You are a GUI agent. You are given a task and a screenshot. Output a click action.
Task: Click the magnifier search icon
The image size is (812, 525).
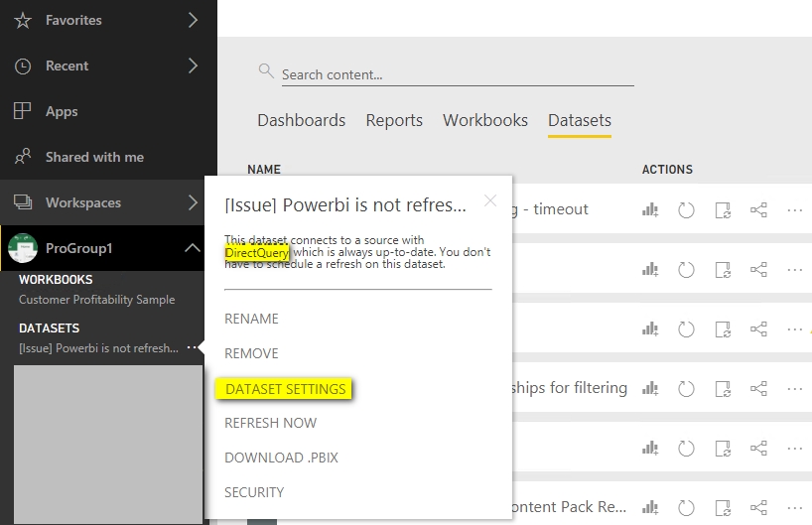[266, 70]
